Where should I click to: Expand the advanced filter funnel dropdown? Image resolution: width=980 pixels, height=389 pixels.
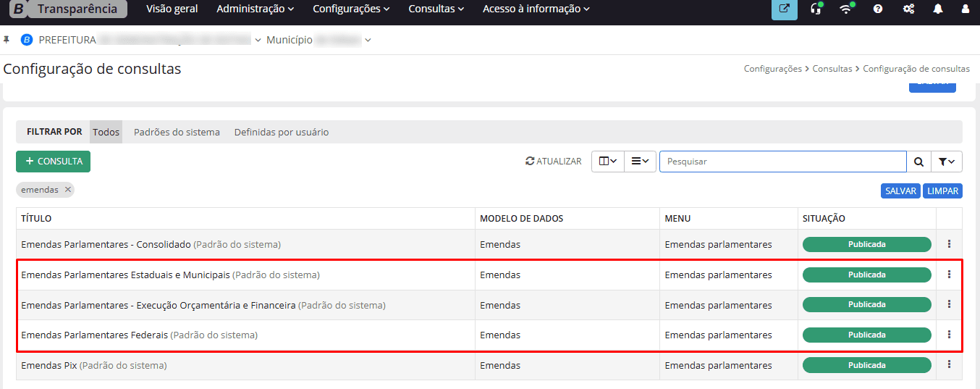click(946, 162)
